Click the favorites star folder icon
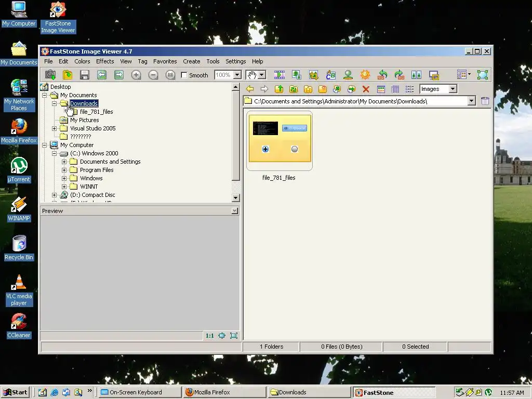This screenshot has height=399, width=532. point(308,89)
